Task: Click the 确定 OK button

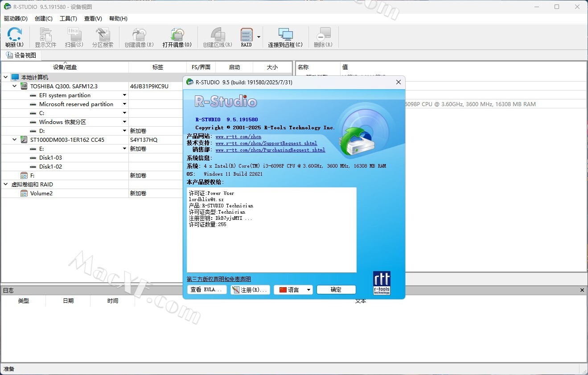Action: (x=336, y=289)
